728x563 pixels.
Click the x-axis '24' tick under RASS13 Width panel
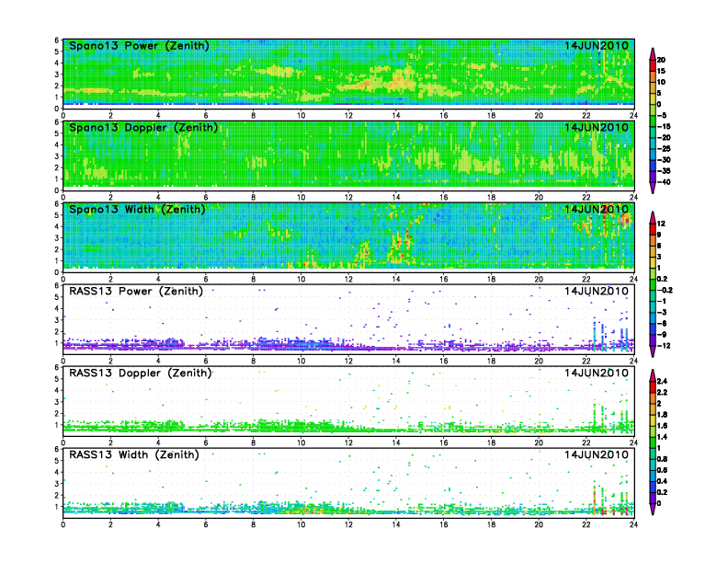click(x=633, y=524)
